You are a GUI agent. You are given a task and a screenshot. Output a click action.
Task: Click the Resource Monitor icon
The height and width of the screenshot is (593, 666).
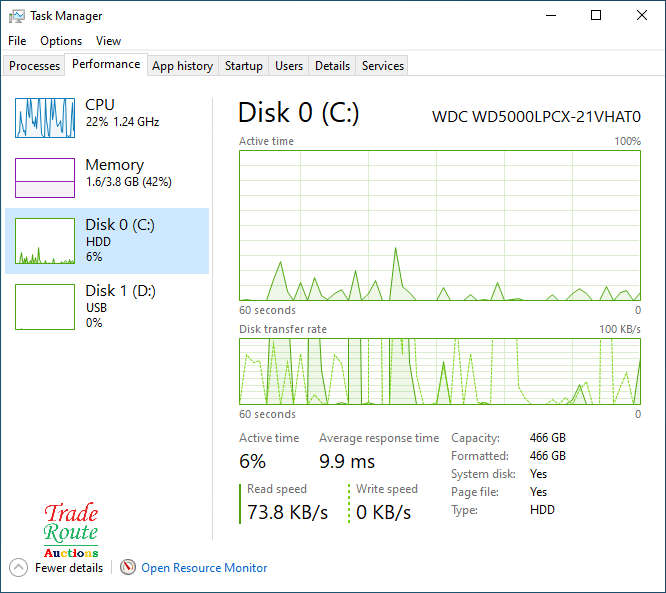[x=128, y=568]
